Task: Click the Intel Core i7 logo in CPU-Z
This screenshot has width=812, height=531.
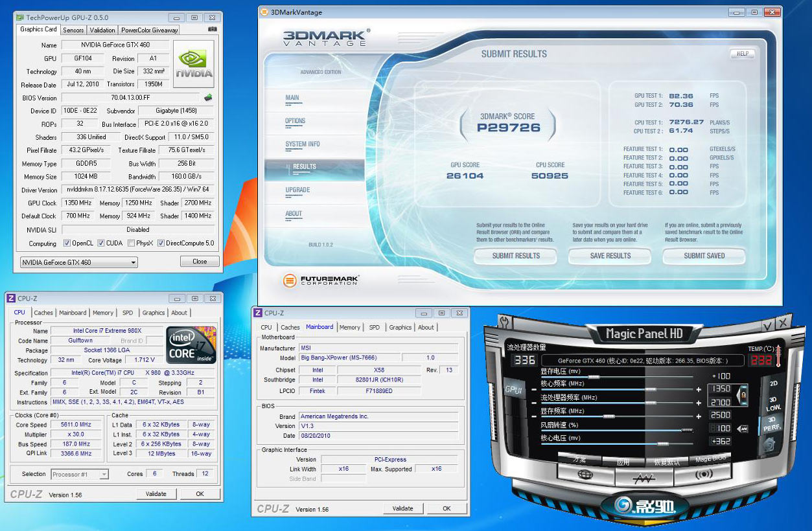Action: pos(192,345)
